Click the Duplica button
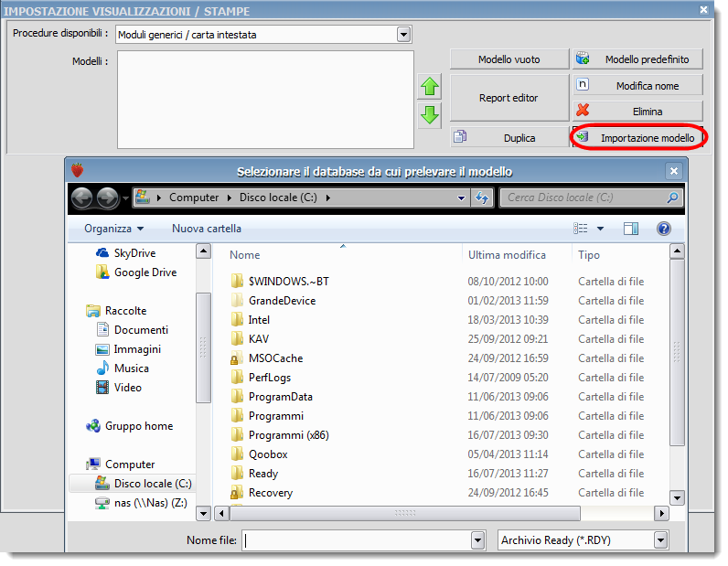This screenshot has height=566, width=728. tap(509, 138)
